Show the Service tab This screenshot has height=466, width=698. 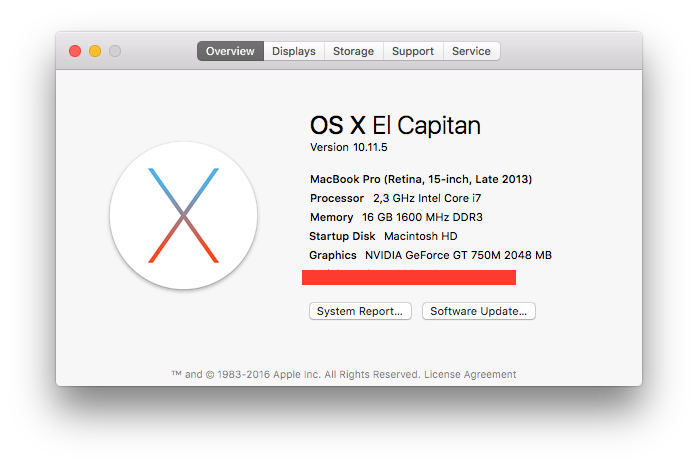(471, 51)
